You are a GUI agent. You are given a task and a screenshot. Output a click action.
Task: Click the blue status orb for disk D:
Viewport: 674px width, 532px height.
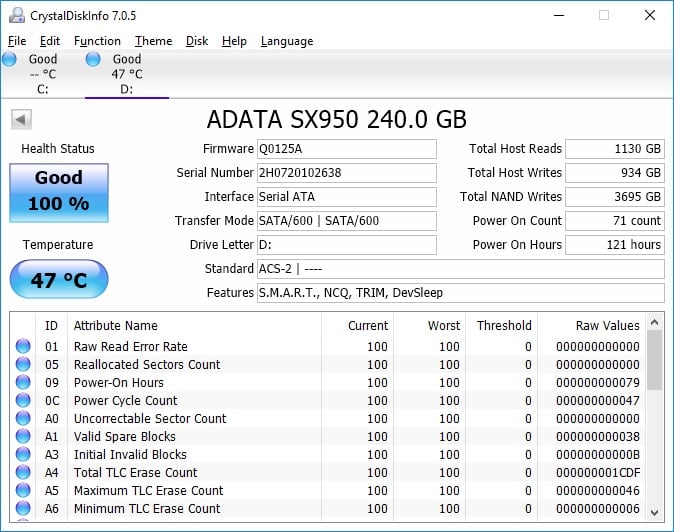click(93, 59)
